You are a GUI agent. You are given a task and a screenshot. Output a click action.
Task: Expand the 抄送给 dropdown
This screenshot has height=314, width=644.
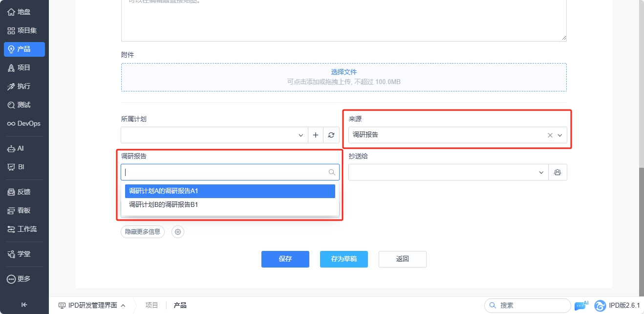point(541,172)
